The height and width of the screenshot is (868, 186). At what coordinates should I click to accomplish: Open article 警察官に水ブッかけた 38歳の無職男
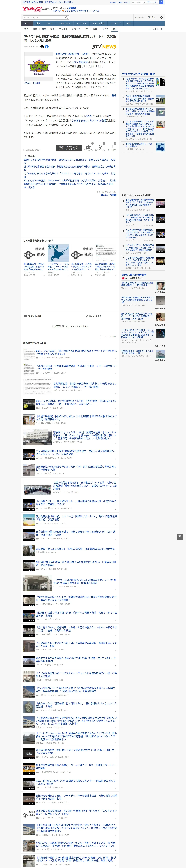coord(85,435)
